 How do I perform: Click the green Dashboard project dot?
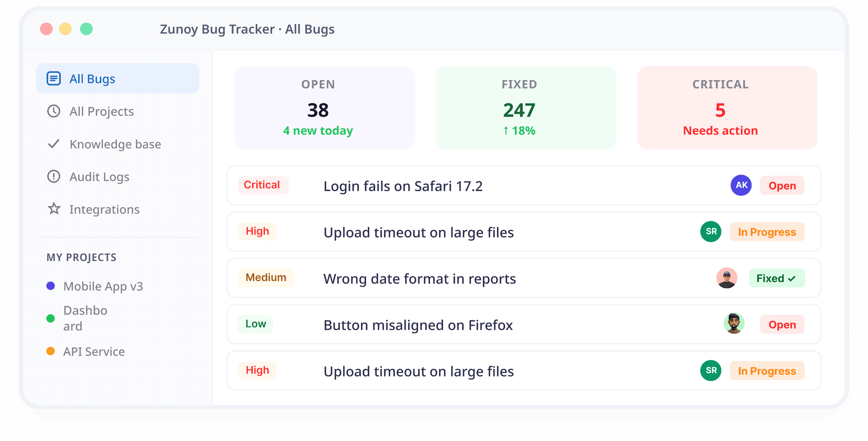51,319
